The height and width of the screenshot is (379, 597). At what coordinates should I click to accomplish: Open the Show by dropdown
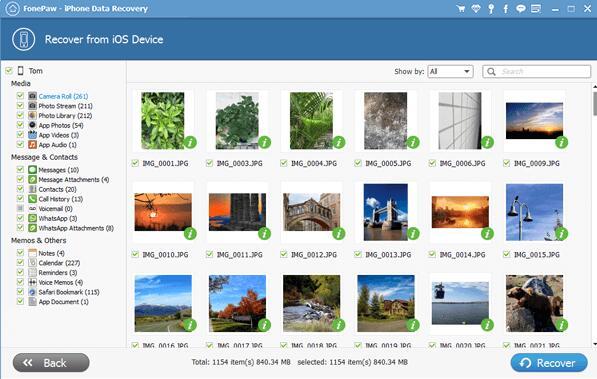(x=450, y=72)
